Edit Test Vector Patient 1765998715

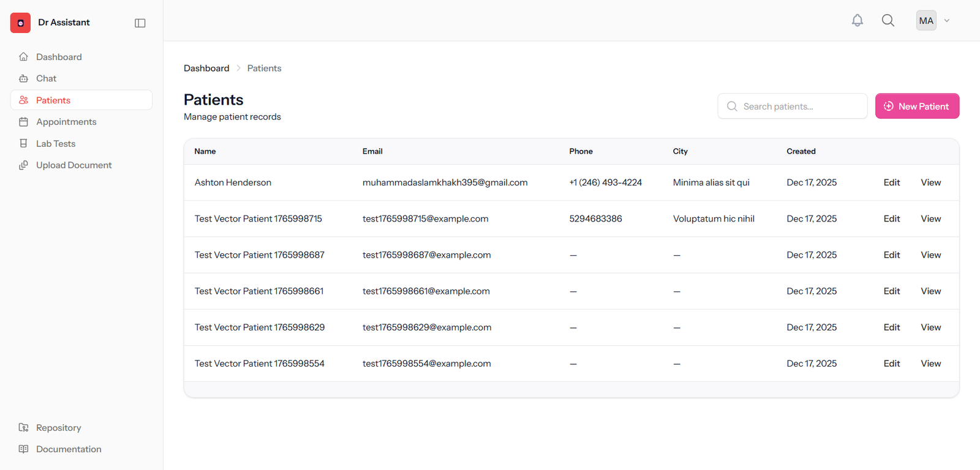point(892,218)
